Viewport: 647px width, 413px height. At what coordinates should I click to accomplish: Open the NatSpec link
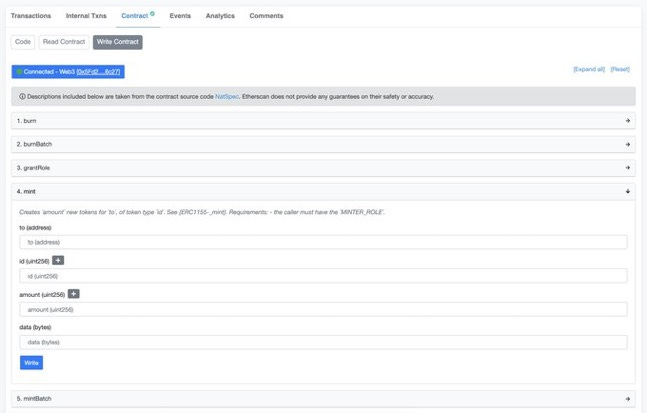coord(227,97)
